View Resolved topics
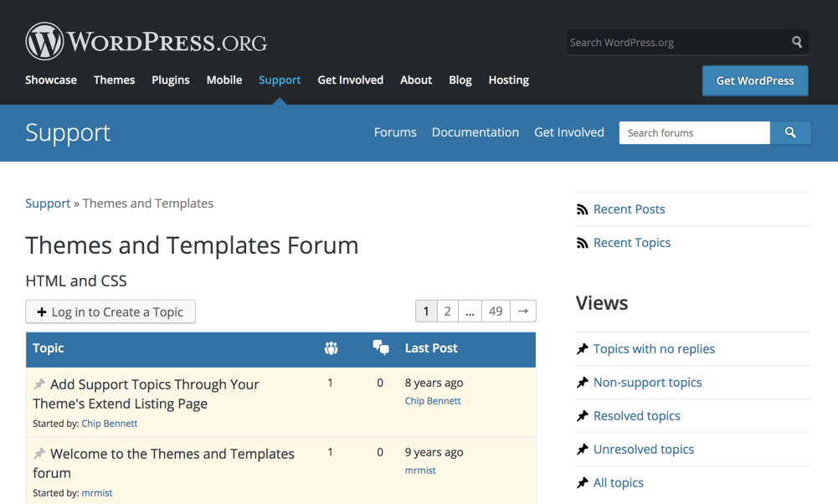Viewport: 838px width, 504px height. click(636, 416)
